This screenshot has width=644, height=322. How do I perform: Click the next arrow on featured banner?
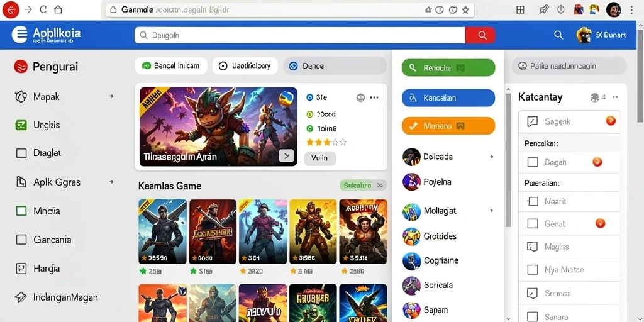(286, 156)
